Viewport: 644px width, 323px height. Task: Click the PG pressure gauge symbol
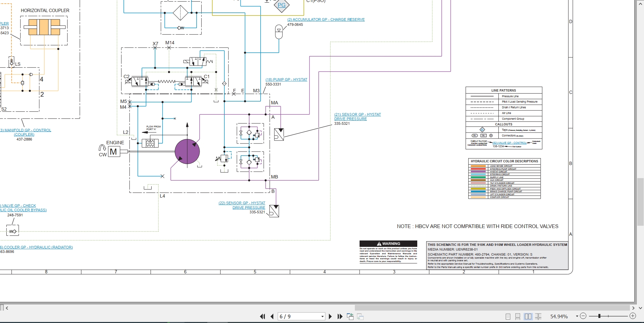(x=281, y=5)
